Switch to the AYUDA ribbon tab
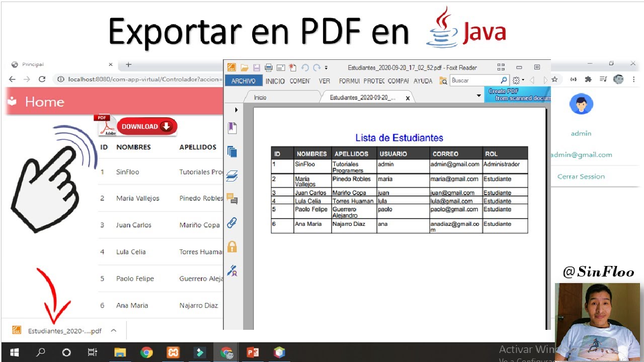Image resolution: width=644 pixels, height=362 pixels. tap(423, 81)
